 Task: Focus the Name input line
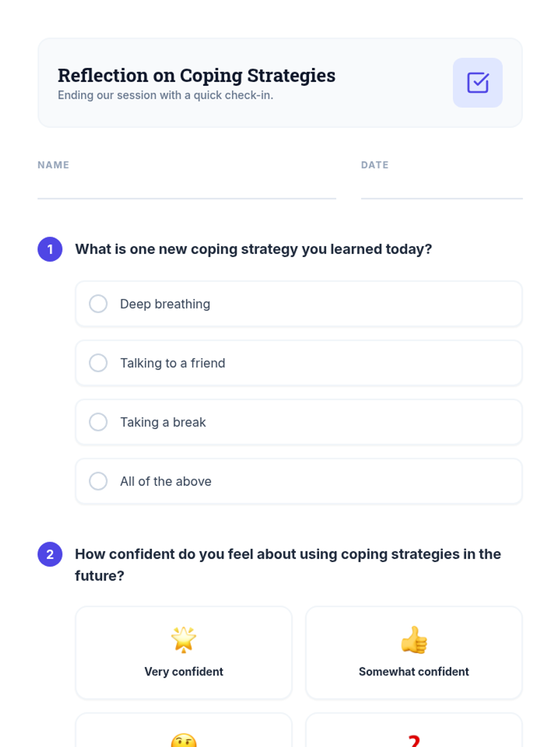[x=187, y=188]
